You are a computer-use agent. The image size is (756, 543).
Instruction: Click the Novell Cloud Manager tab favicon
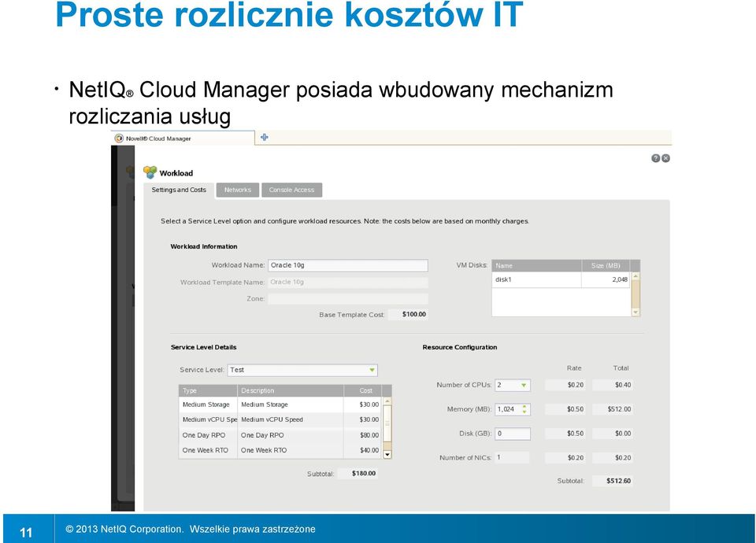click(119, 139)
